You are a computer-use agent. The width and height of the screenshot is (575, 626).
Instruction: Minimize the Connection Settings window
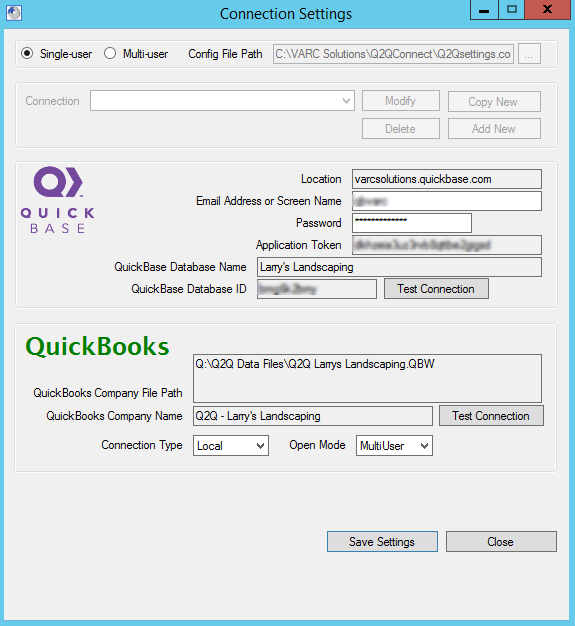484,10
